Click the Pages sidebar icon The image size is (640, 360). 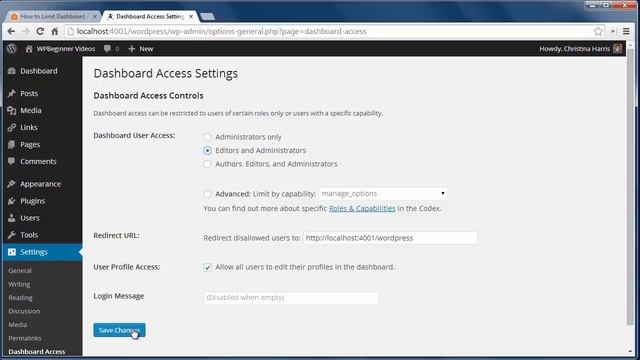pyautogui.click(x=11, y=144)
